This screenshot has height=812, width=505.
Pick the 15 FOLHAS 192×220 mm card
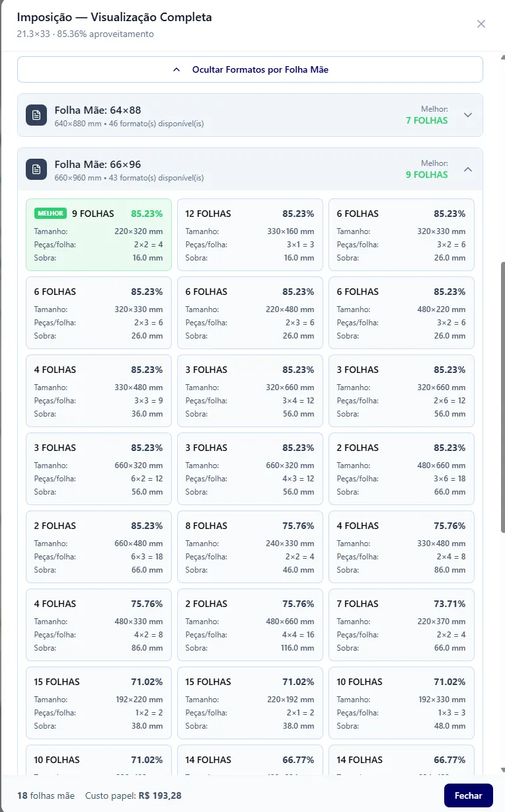click(98, 703)
